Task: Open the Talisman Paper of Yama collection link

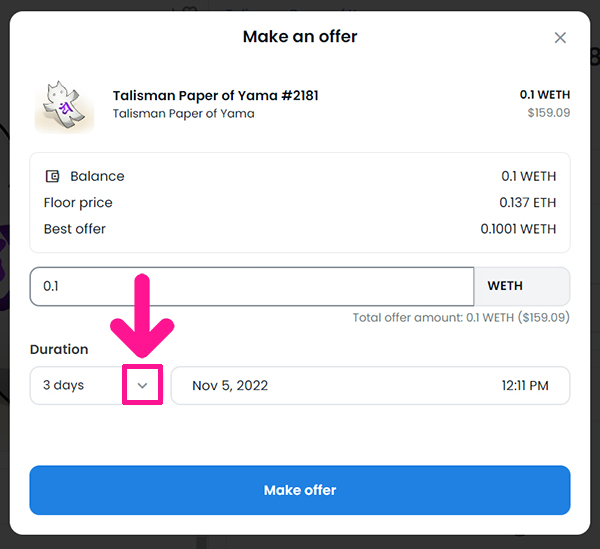Action: [x=183, y=114]
